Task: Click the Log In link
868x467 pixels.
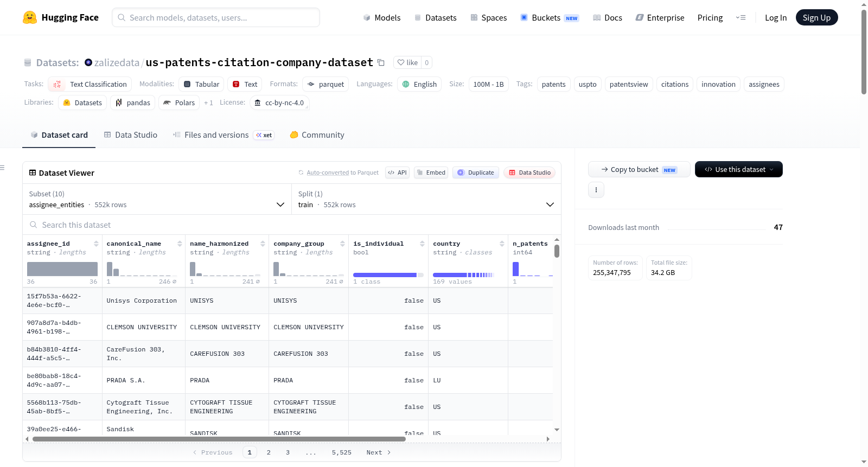Action: pos(776,17)
